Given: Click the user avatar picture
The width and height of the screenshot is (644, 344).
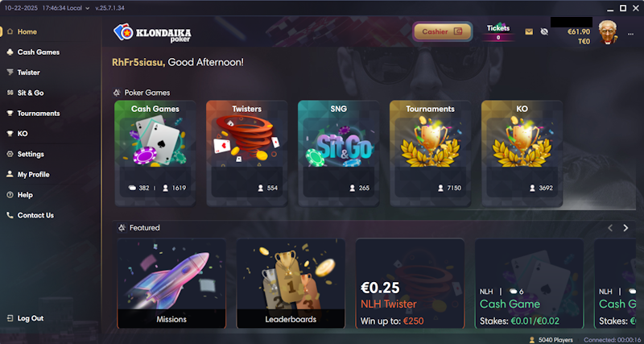Looking at the screenshot, I should 608,32.
